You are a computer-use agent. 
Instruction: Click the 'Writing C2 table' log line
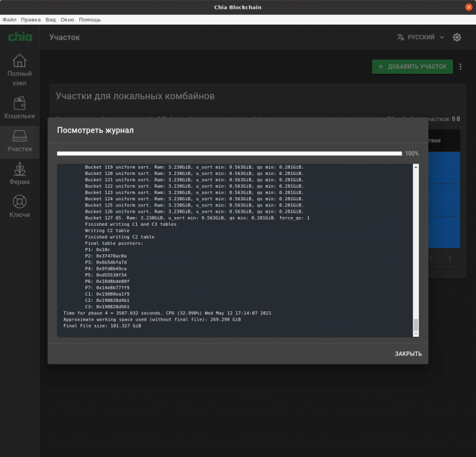coord(107,231)
